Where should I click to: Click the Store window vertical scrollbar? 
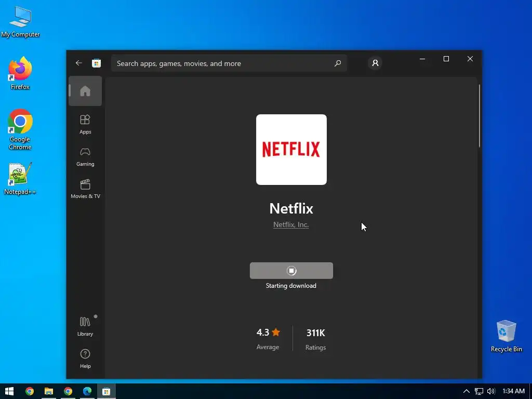tap(479, 115)
